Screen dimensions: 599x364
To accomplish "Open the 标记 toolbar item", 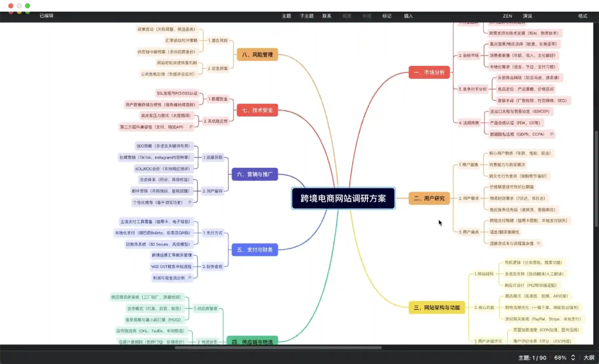I will pyautogui.click(x=387, y=16).
